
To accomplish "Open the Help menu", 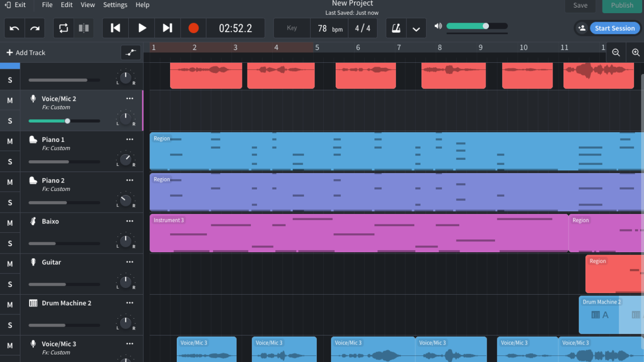I will (142, 5).
